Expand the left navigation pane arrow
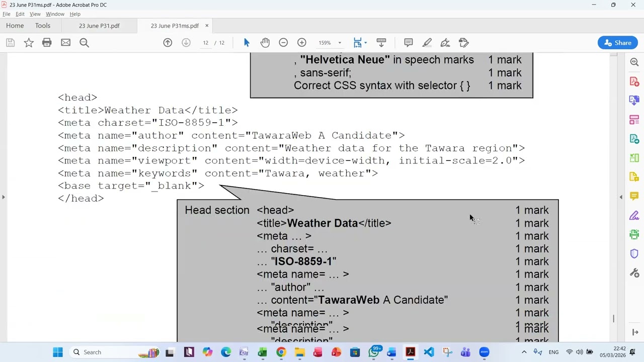 pos(4,197)
